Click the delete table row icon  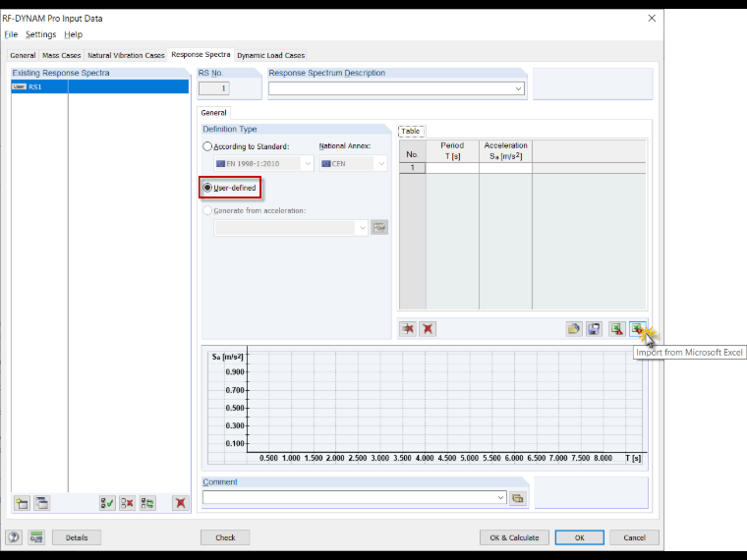click(x=408, y=329)
